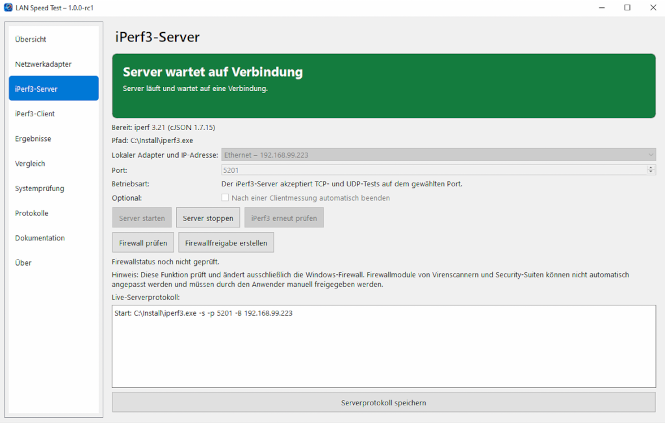The height and width of the screenshot is (423, 665).
Task: Click the 'Live-Serverprotokoll:' label
Action: (145, 297)
